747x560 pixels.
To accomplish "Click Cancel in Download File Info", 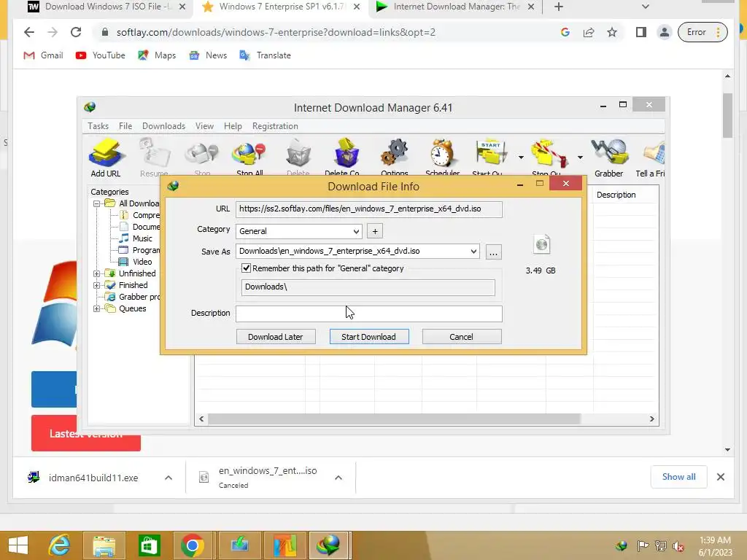I will pos(461,337).
